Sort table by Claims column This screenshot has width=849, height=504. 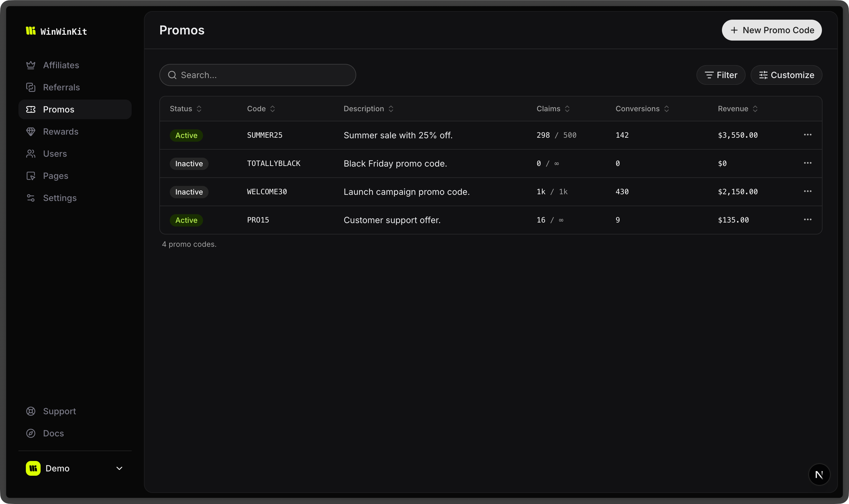tap(553, 109)
